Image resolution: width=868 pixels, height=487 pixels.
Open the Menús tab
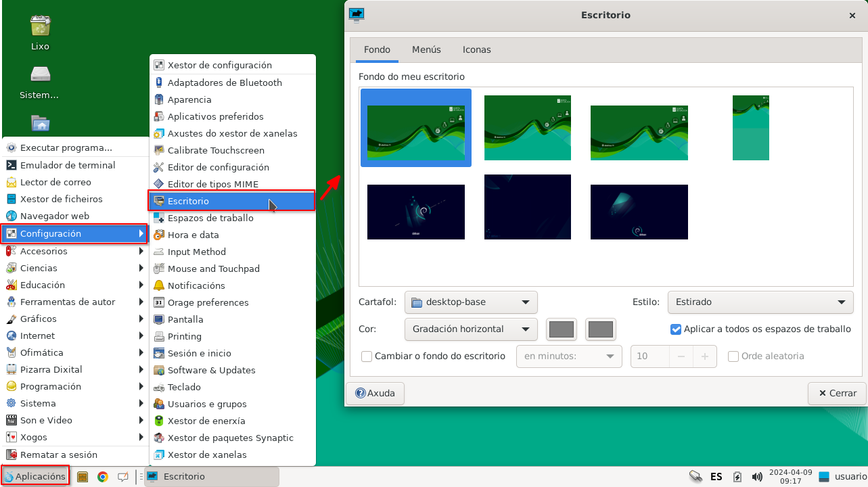click(x=427, y=49)
